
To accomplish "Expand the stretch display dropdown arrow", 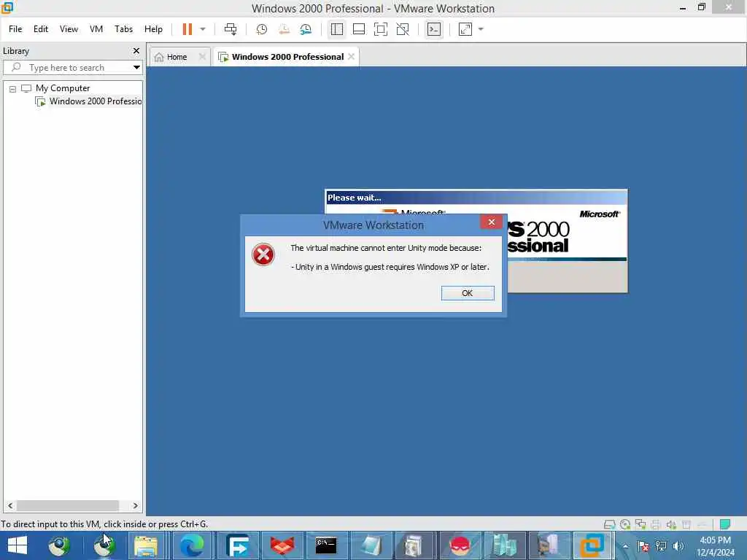I will tap(481, 29).
